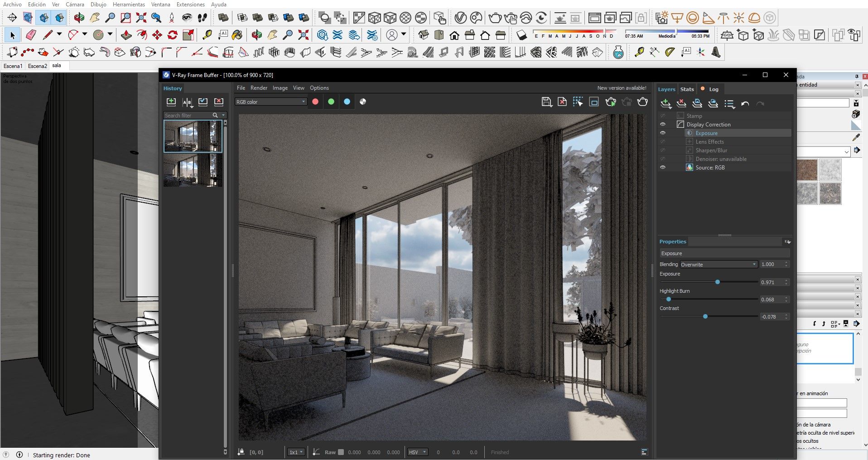Click the red channel circle button
868x460 pixels.
coord(315,102)
